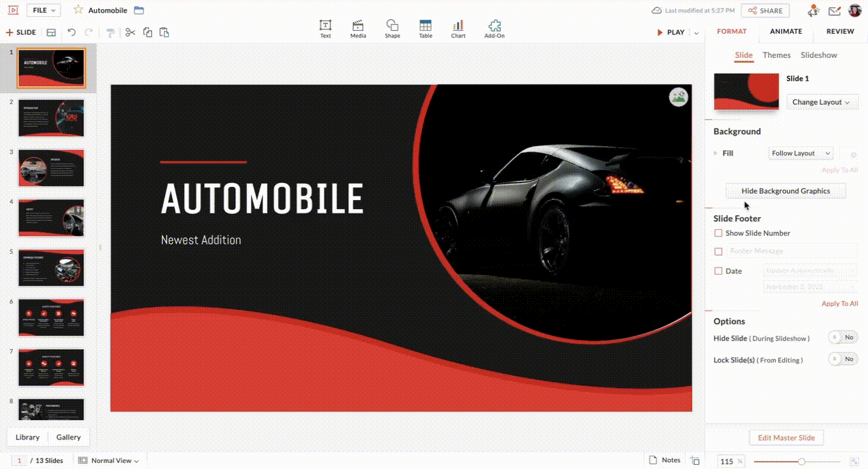Screen dimensions: 868x469
Task: Click the collaborator badge on slide canvas
Action: coord(679,97)
